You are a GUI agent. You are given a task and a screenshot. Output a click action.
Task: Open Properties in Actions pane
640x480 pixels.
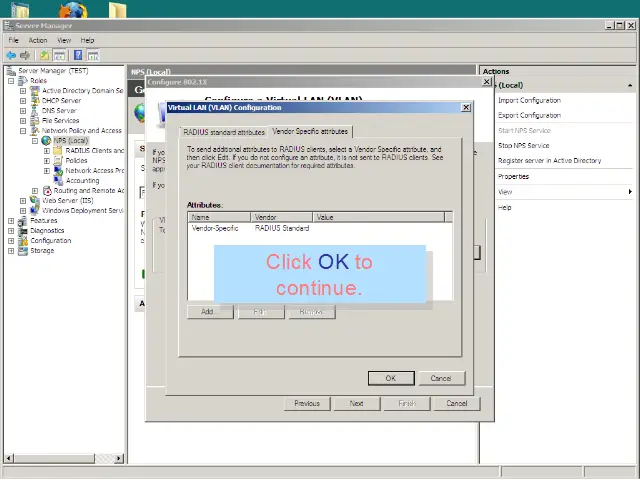click(513, 177)
